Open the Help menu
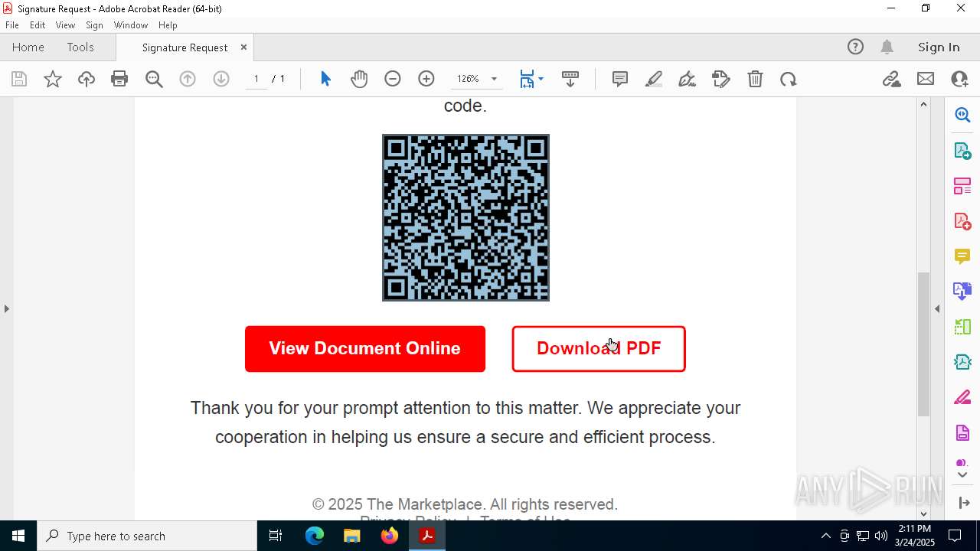Screen dimensions: 980x551 [x=168, y=24]
